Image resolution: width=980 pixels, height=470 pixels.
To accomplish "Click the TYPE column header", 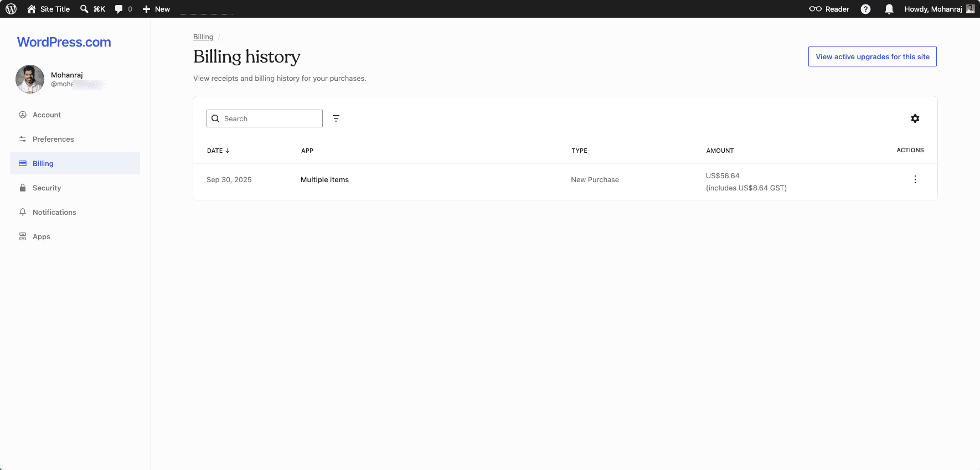I will [x=579, y=151].
